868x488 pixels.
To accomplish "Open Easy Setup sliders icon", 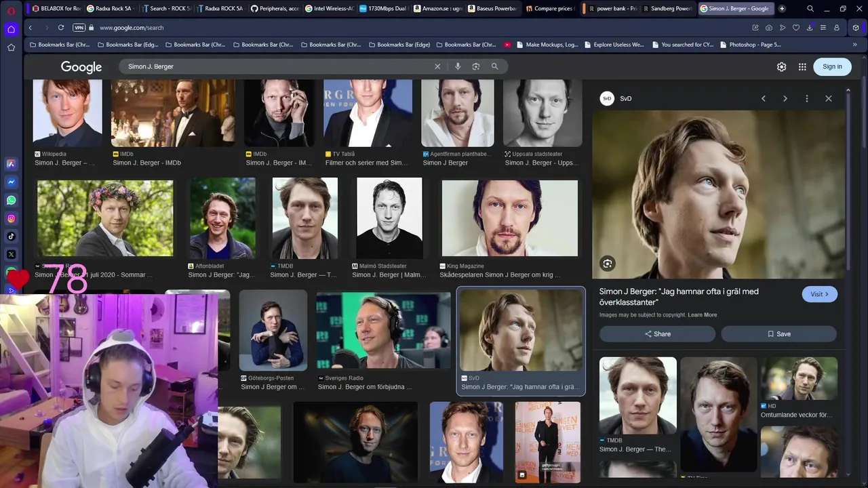I will tap(823, 28).
